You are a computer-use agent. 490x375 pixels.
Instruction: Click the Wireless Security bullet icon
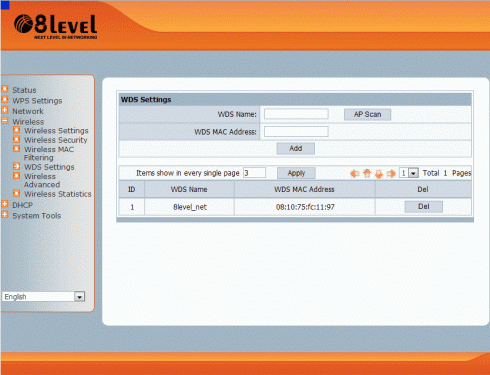tap(16, 139)
